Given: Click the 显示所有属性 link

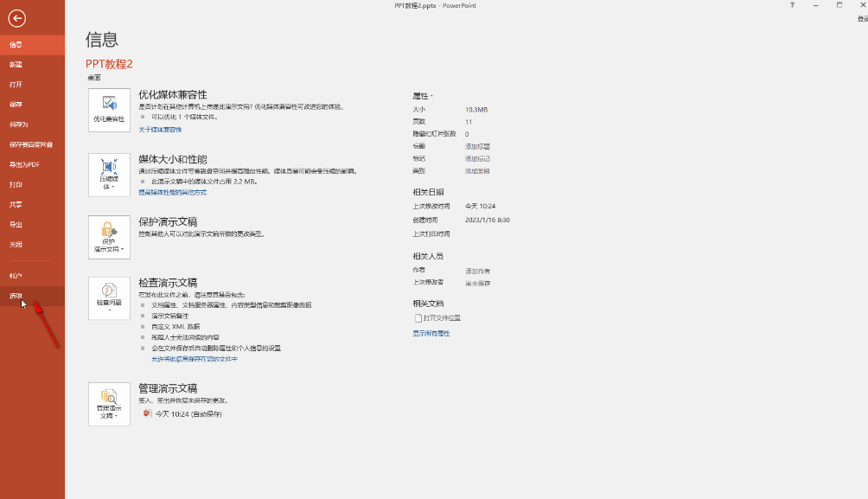Looking at the screenshot, I should click(431, 333).
